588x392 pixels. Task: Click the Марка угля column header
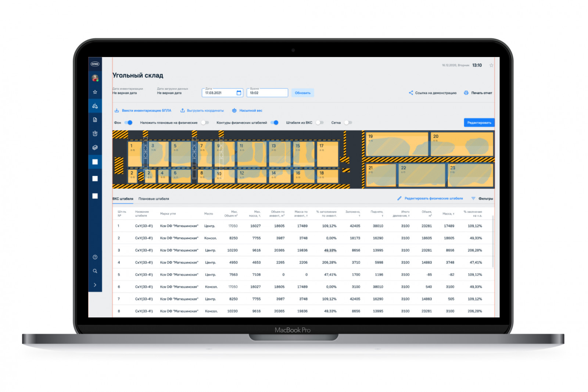168,214
